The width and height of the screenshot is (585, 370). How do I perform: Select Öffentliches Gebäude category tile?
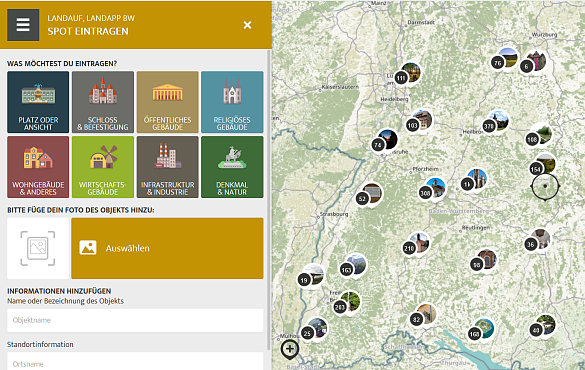(168, 102)
